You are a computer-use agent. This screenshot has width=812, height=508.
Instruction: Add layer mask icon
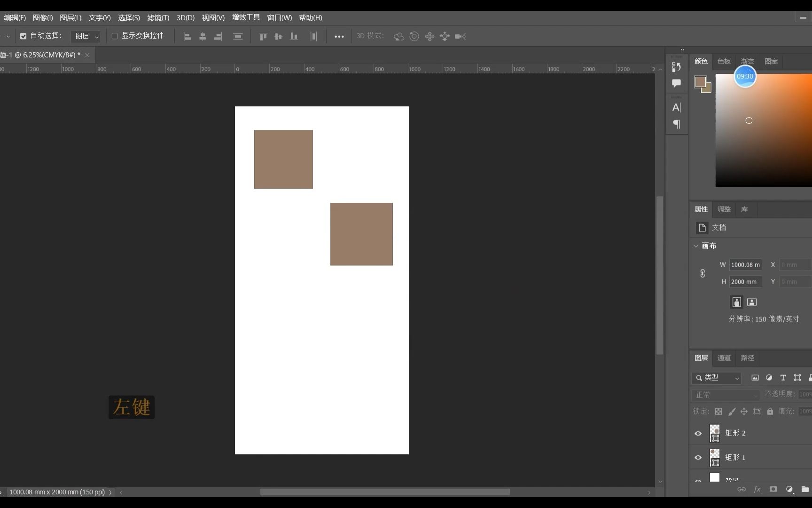773,489
